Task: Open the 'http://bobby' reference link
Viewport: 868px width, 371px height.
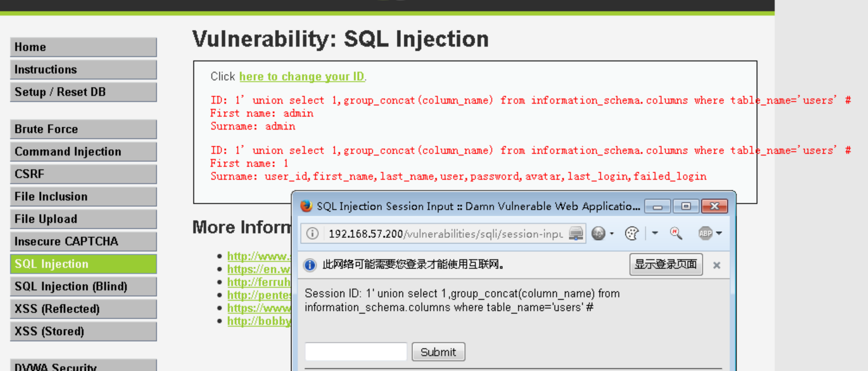Action: click(259, 321)
